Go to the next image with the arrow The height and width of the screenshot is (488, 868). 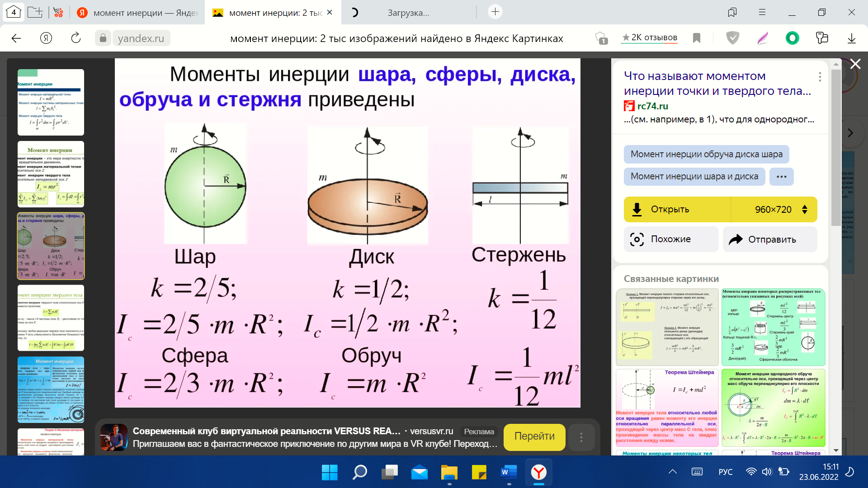point(850,133)
